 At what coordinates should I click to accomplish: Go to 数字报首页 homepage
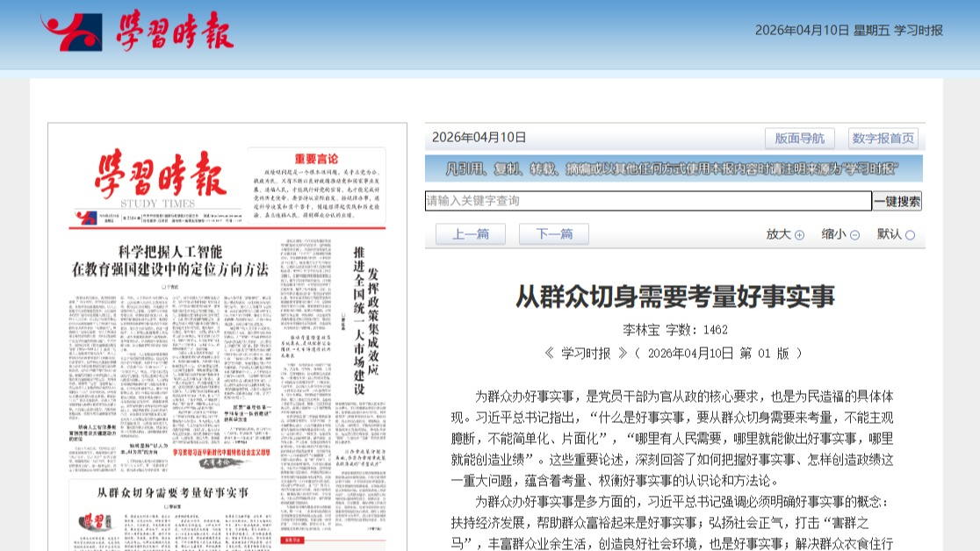point(883,138)
